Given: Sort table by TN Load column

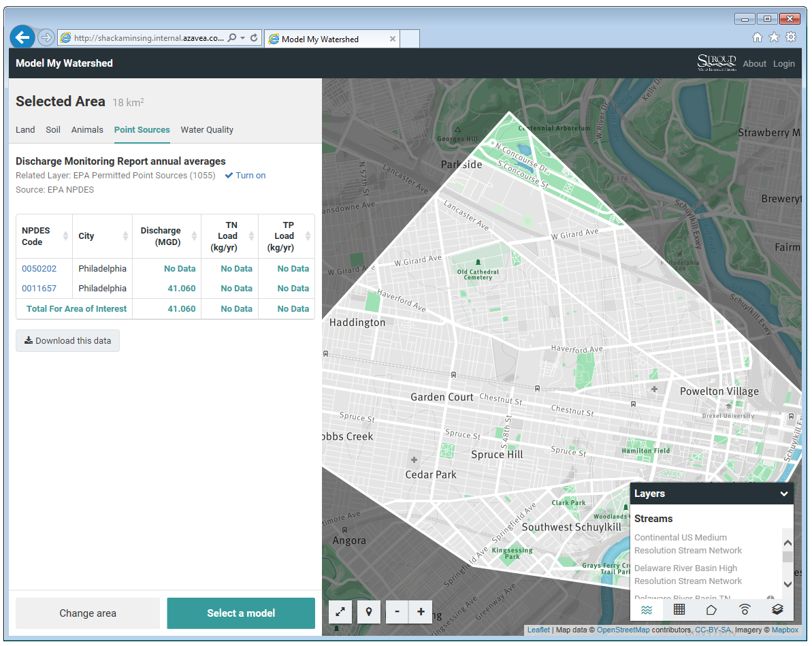Looking at the screenshot, I should pyautogui.click(x=229, y=236).
